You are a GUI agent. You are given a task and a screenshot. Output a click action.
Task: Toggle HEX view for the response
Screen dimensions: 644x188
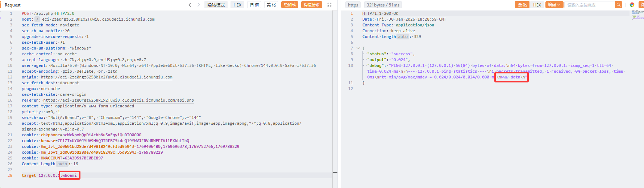click(537, 5)
